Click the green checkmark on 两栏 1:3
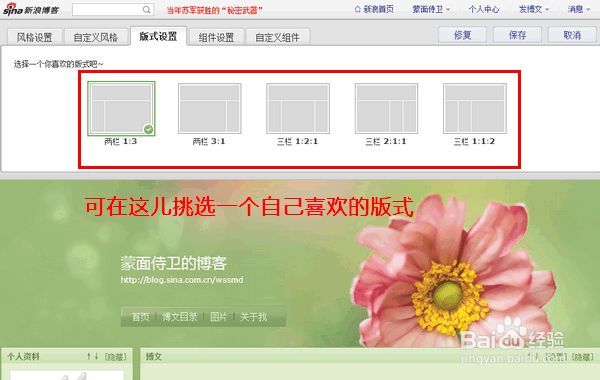 point(148,130)
